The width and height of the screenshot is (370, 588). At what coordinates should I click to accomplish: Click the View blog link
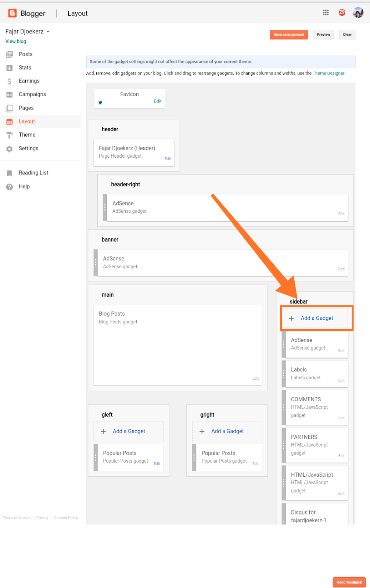(x=16, y=42)
